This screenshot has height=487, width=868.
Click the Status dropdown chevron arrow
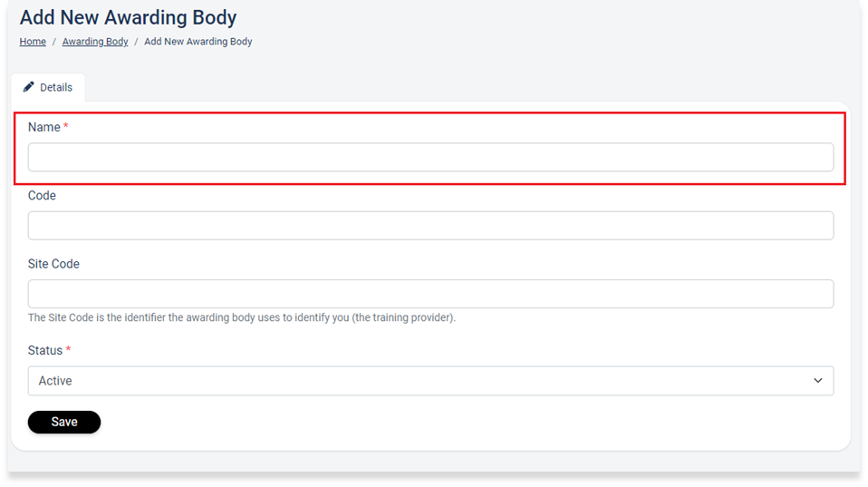point(817,381)
